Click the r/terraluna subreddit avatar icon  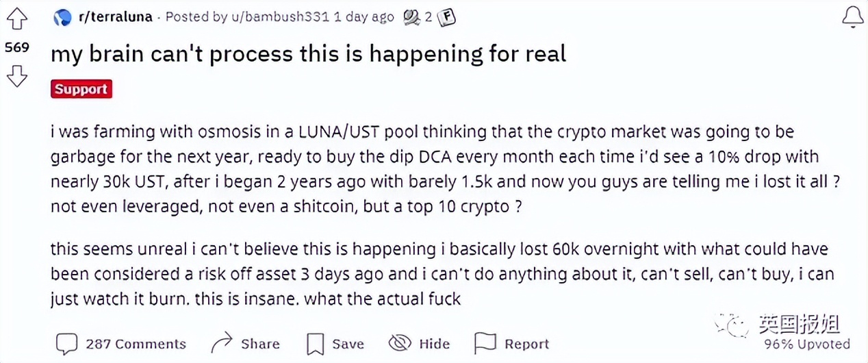click(x=62, y=18)
